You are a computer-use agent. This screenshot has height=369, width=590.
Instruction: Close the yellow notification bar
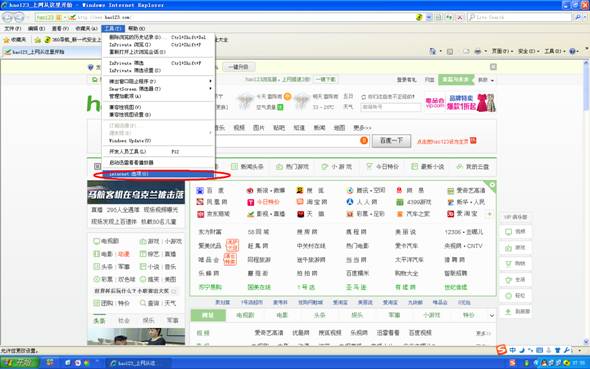pyautogui.click(x=493, y=67)
